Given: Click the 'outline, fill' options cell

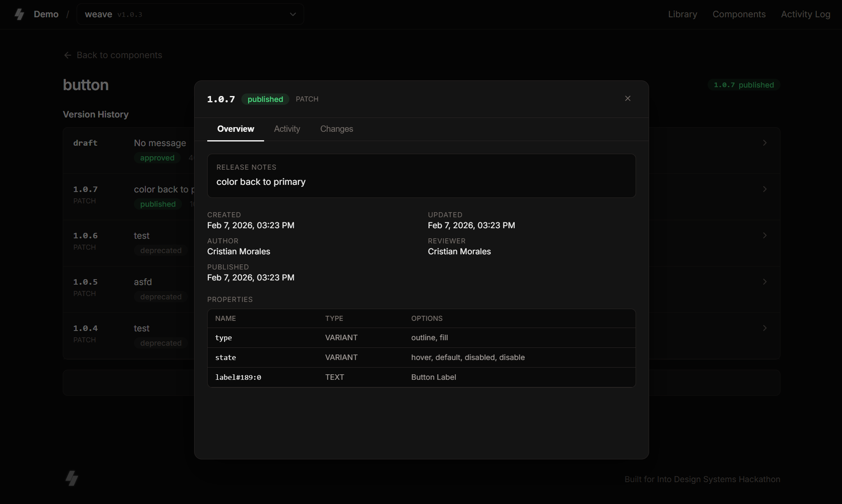Looking at the screenshot, I should point(429,338).
